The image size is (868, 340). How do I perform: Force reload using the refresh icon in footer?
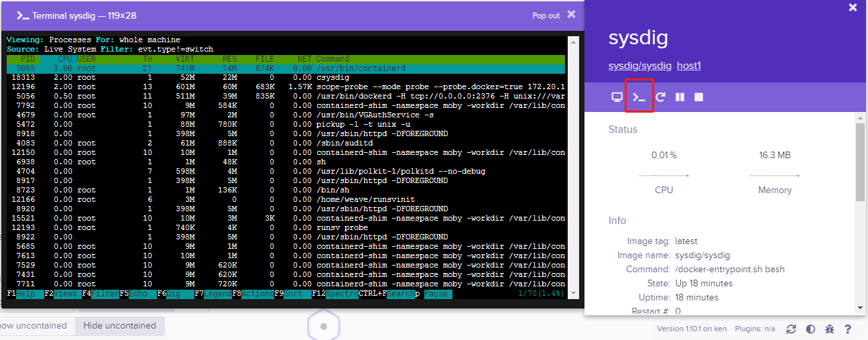point(792,329)
